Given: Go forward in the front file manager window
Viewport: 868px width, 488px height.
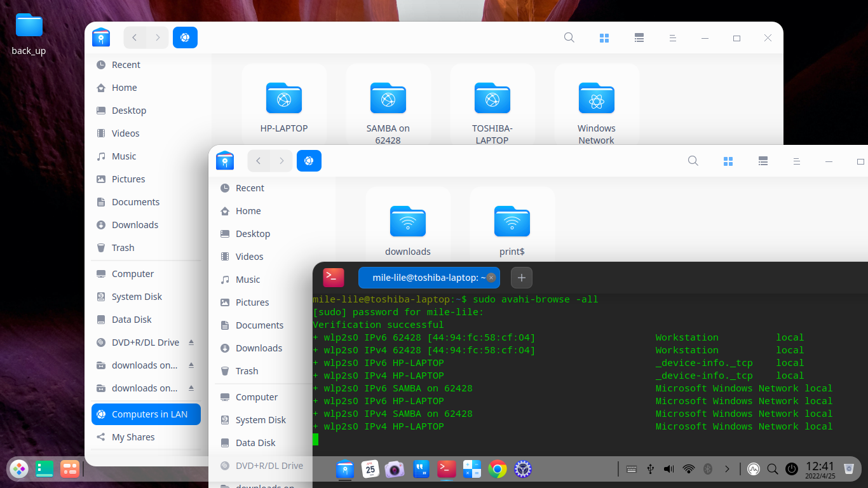Looking at the screenshot, I should click(x=281, y=161).
